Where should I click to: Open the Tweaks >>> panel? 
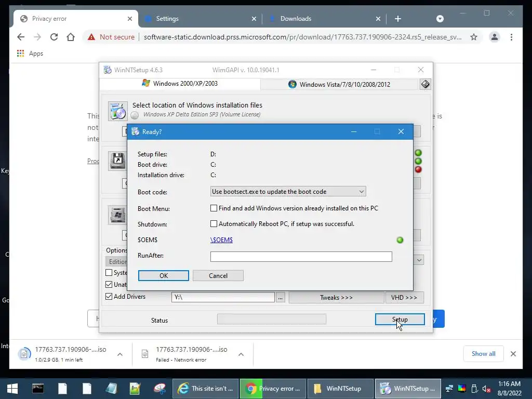[336, 298]
